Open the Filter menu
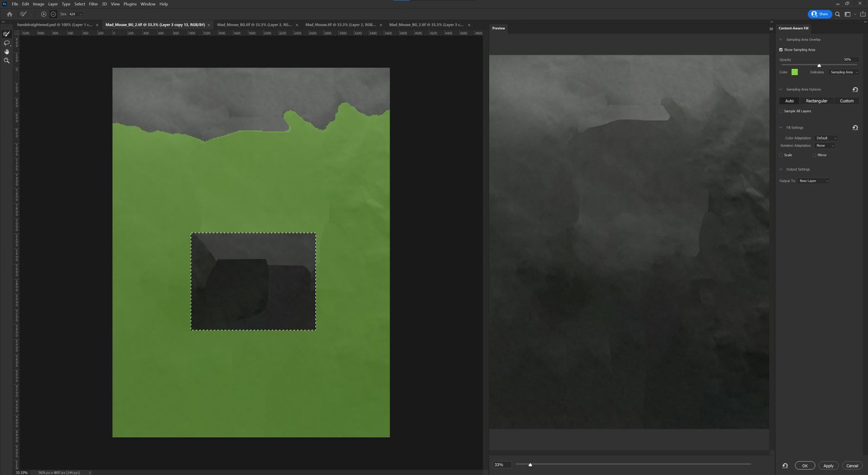Image resolution: width=868 pixels, height=475 pixels. [93, 4]
